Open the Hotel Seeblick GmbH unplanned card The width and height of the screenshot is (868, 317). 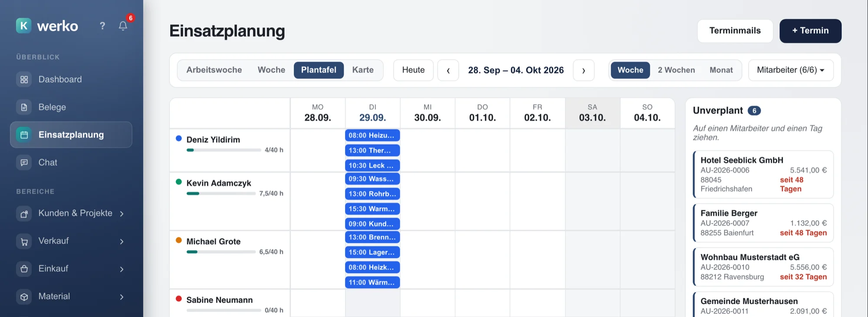tap(763, 175)
